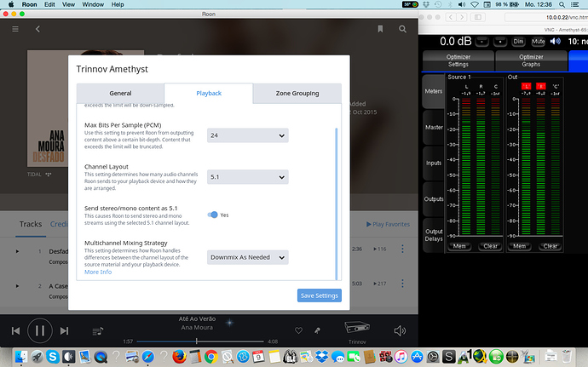Open Finder from the Dock
The image size is (588, 367).
(x=21, y=357)
